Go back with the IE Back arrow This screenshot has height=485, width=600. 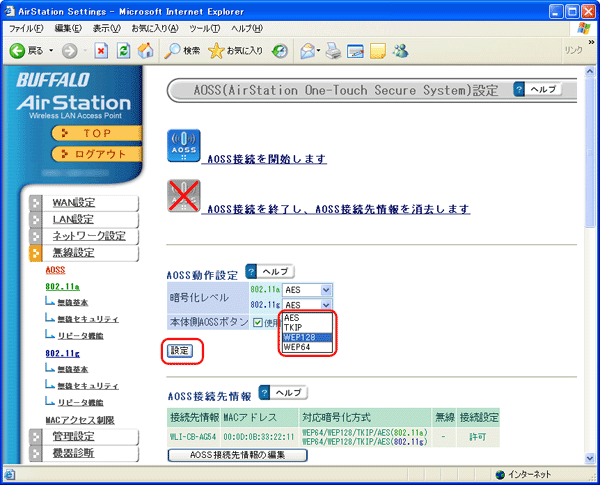coord(17,51)
